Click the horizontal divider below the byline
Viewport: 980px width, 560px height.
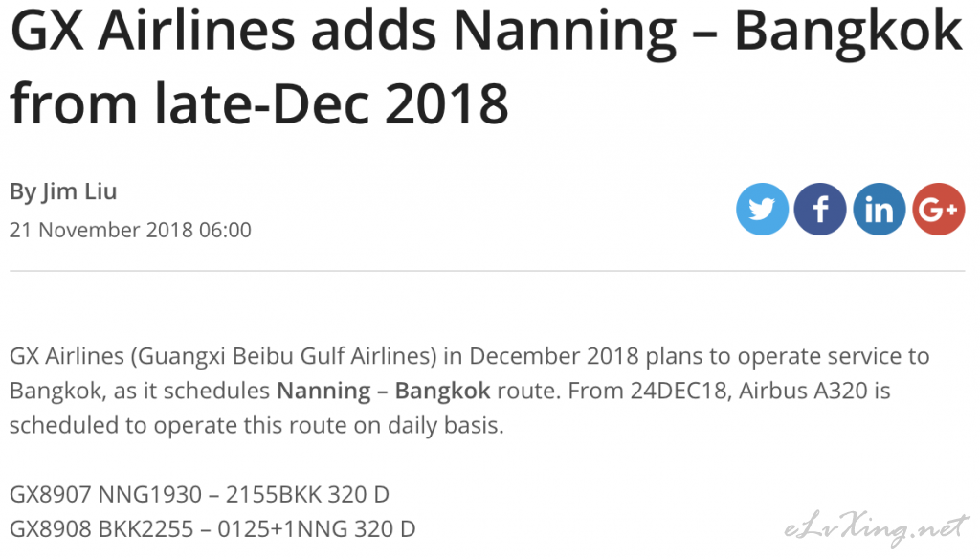coord(487,271)
